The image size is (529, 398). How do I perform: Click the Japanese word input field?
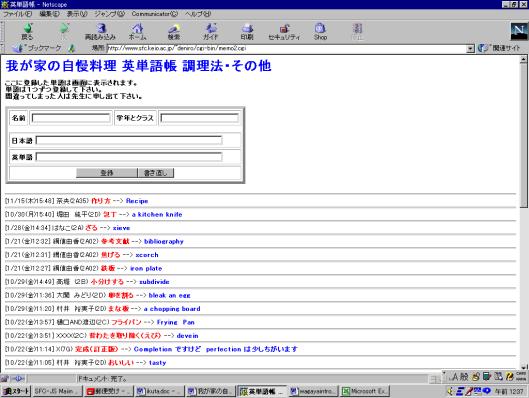coord(129,140)
